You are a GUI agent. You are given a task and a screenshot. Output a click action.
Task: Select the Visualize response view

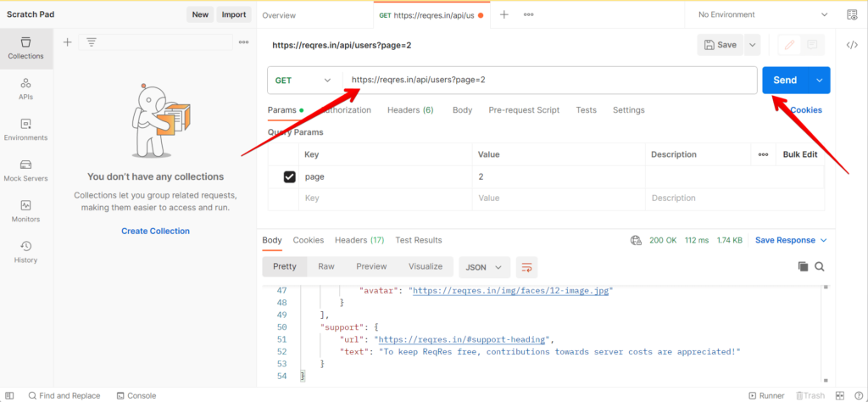(x=426, y=266)
